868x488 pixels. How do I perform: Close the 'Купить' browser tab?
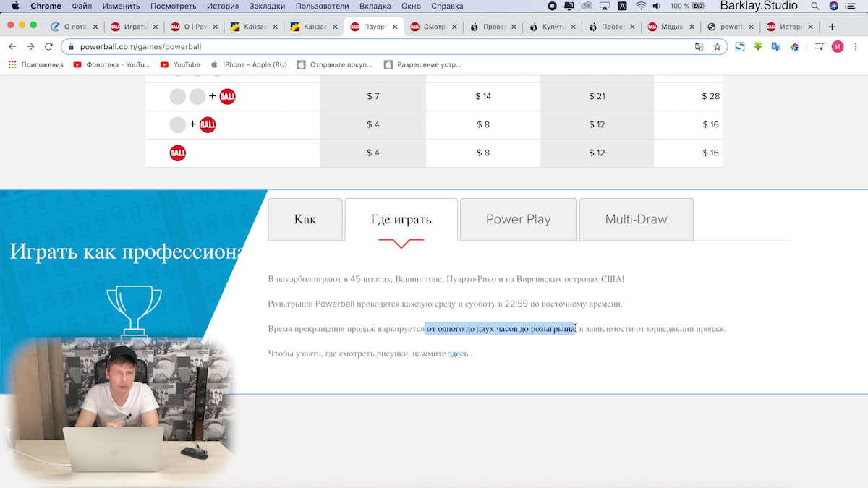click(574, 27)
